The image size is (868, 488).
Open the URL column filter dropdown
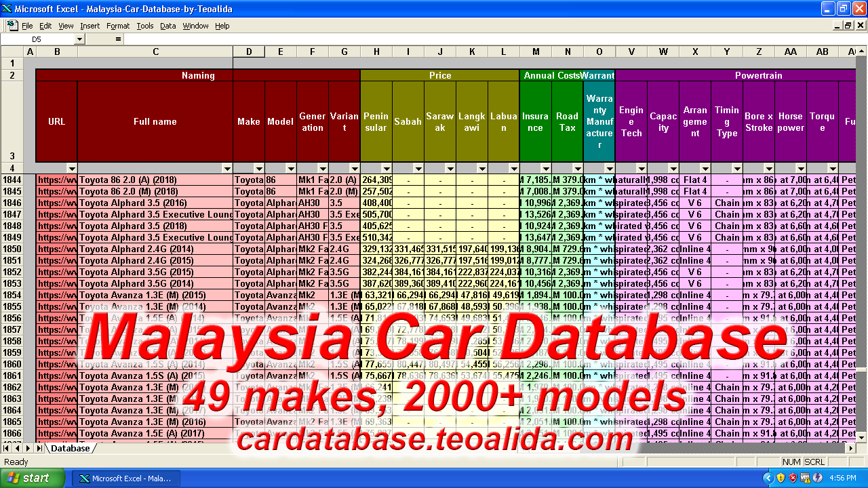(72, 168)
